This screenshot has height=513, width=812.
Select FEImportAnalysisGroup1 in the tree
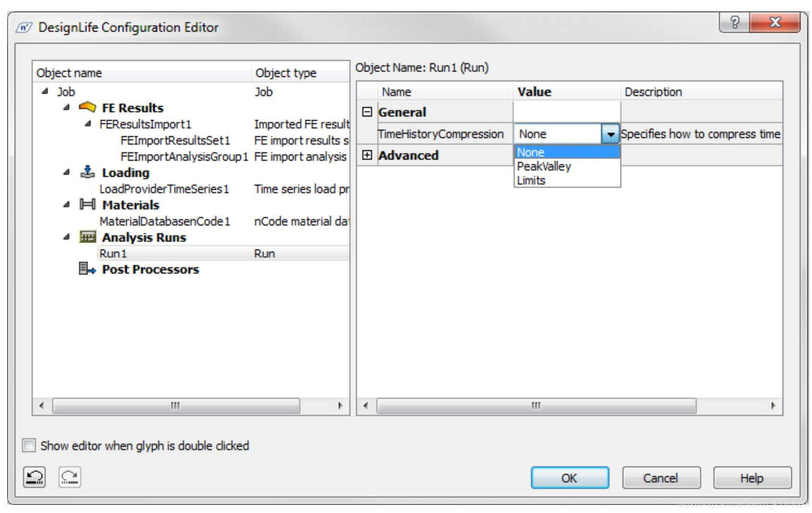(x=185, y=157)
